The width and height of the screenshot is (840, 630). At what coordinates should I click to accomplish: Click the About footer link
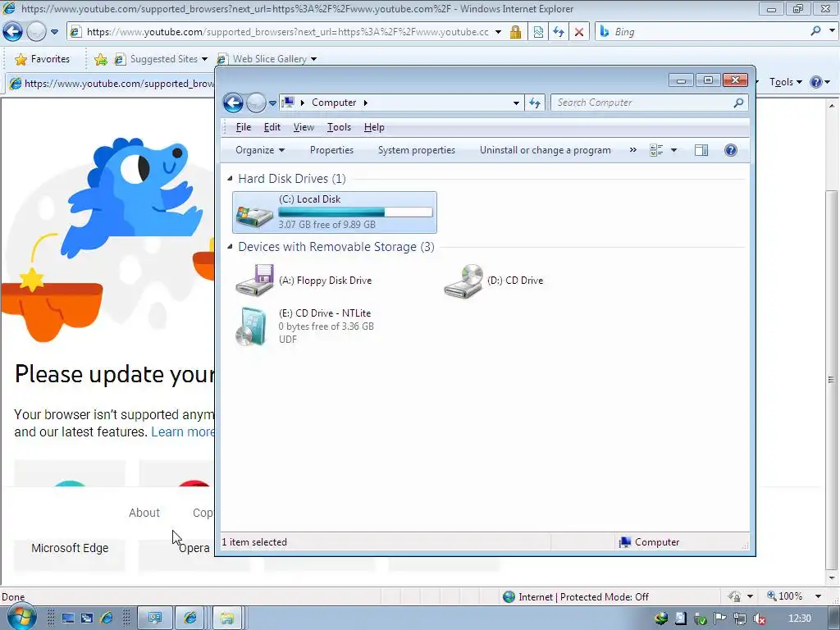pos(144,513)
